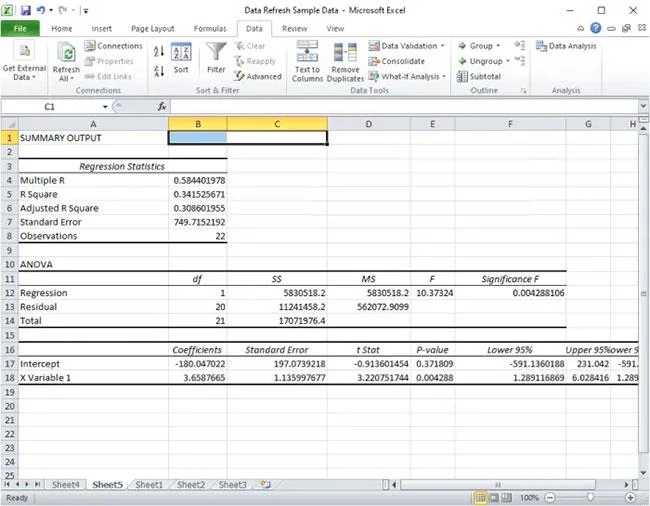This screenshot has height=506, width=650.
Task: Open Advanced filter options
Action: [257, 76]
